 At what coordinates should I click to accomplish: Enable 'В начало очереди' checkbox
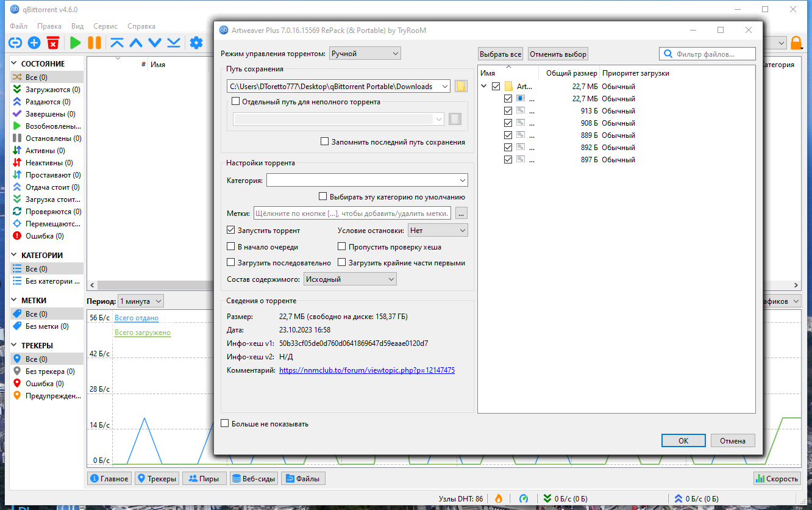[231, 247]
